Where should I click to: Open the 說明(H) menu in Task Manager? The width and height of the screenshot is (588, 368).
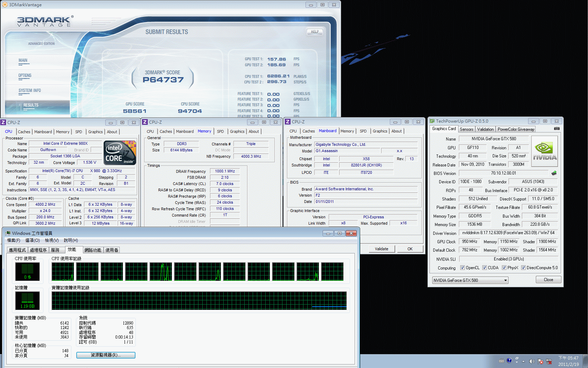[x=71, y=240]
